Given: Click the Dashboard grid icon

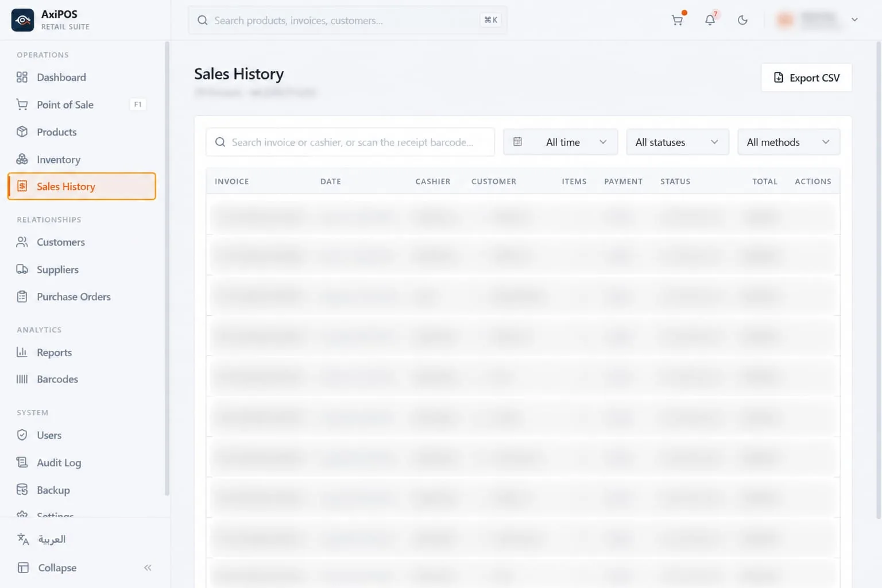Looking at the screenshot, I should tap(22, 77).
